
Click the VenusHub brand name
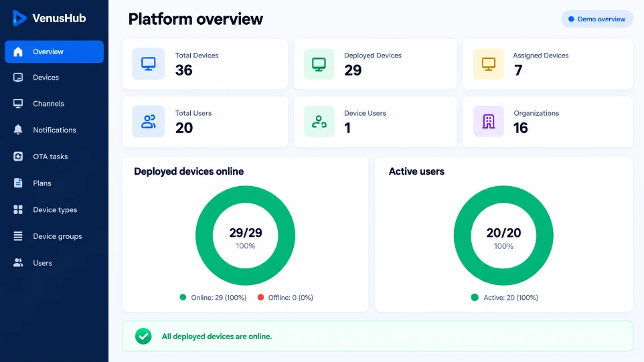[59, 18]
